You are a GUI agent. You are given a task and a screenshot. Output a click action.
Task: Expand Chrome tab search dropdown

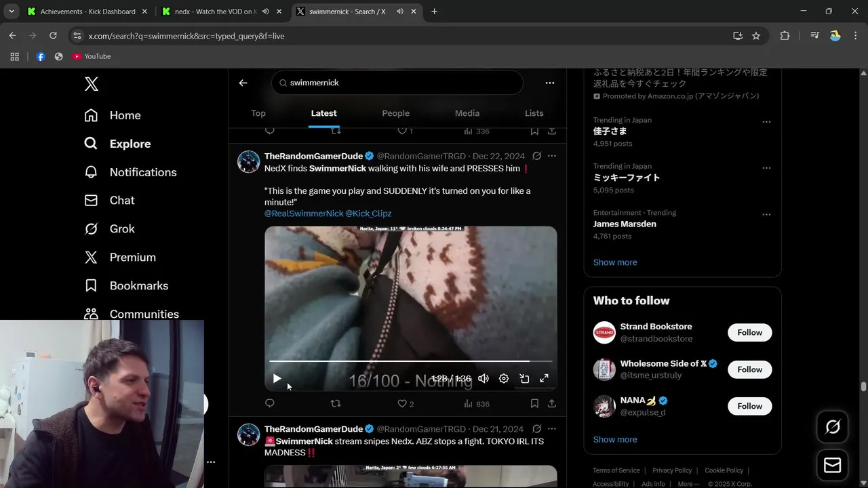click(12, 12)
